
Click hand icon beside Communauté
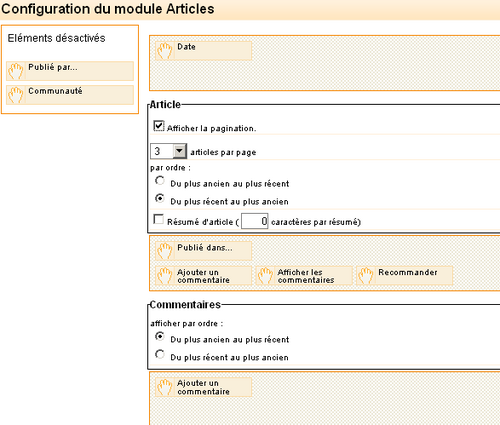(x=16, y=95)
